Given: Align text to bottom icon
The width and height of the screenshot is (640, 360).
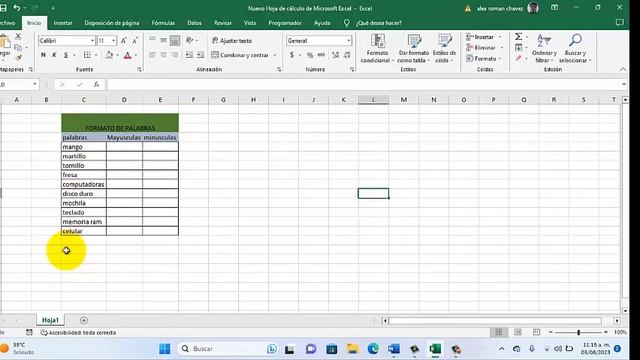Looking at the screenshot, I should tap(175, 40).
